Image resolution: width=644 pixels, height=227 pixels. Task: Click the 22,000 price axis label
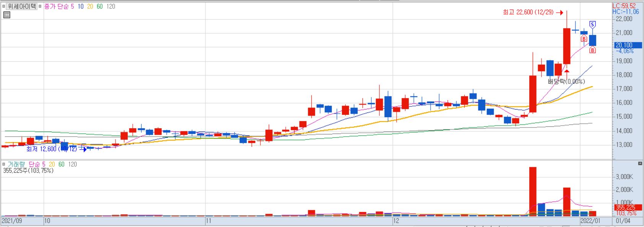click(x=624, y=19)
